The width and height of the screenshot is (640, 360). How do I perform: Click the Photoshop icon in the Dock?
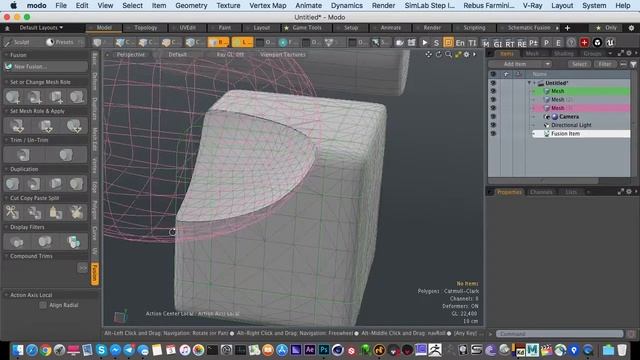324,350
